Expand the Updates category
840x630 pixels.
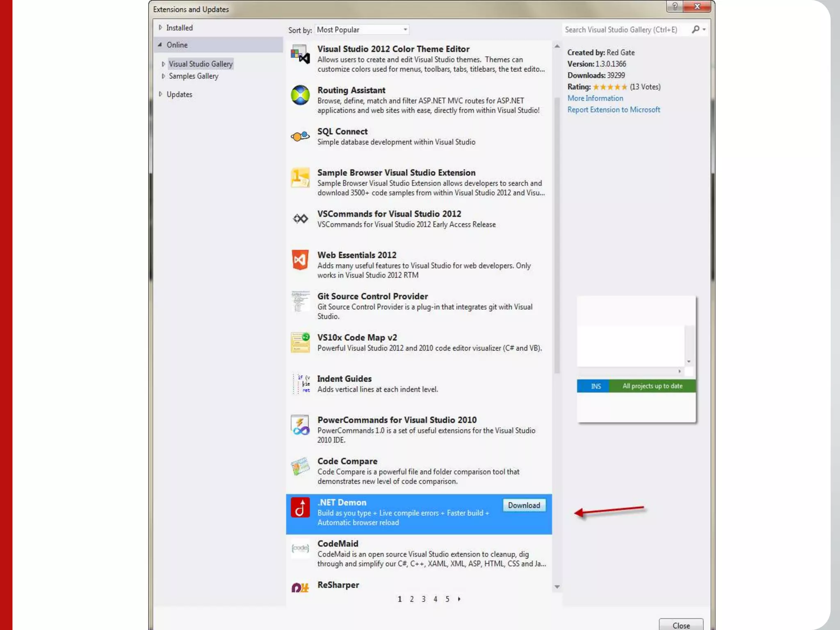click(x=160, y=94)
